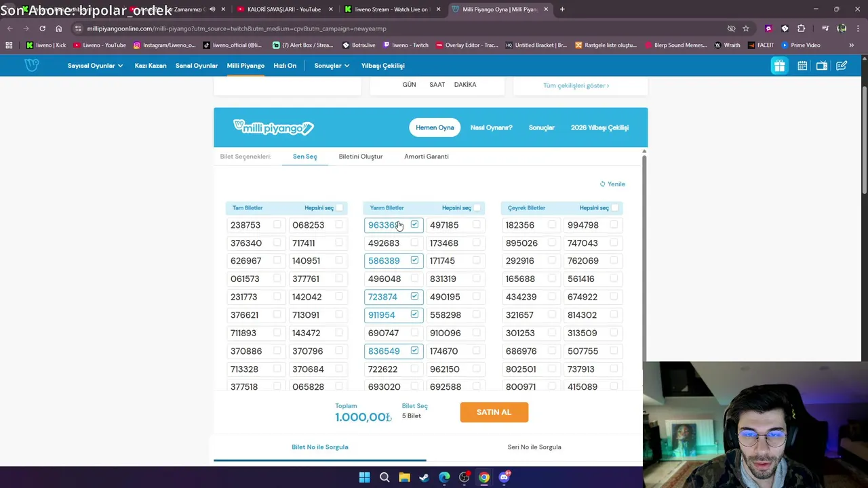Switch to liweno Stream browser tab
The image size is (868, 488).
pos(391,9)
